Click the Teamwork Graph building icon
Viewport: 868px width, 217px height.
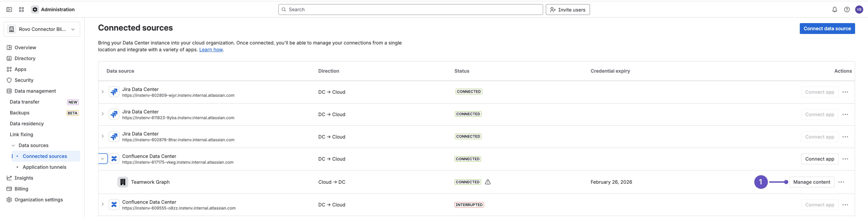point(123,182)
